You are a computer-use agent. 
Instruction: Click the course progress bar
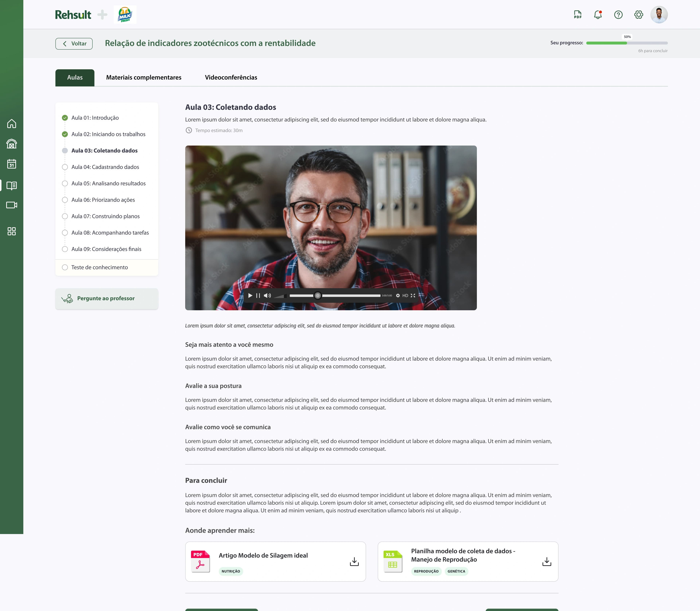click(627, 43)
